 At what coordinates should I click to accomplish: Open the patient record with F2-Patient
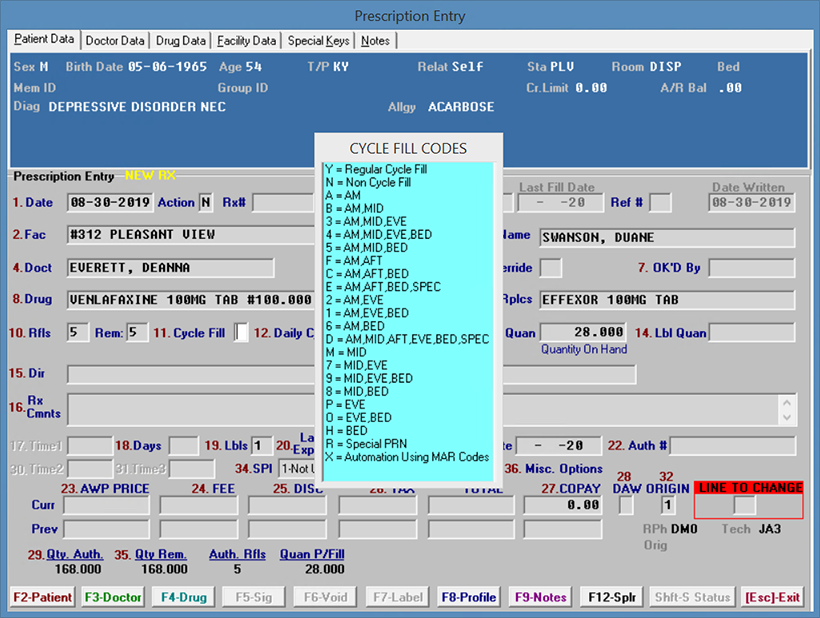(x=42, y=596)
